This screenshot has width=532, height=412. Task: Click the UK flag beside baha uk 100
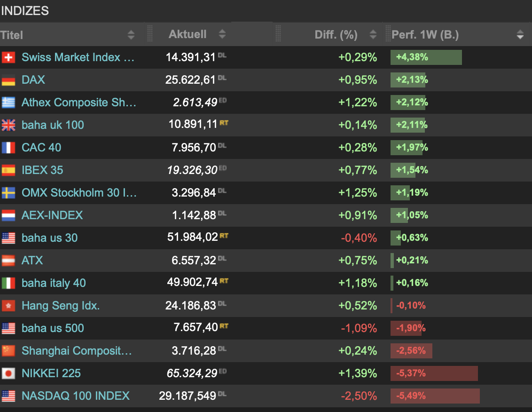click(8, 125)
